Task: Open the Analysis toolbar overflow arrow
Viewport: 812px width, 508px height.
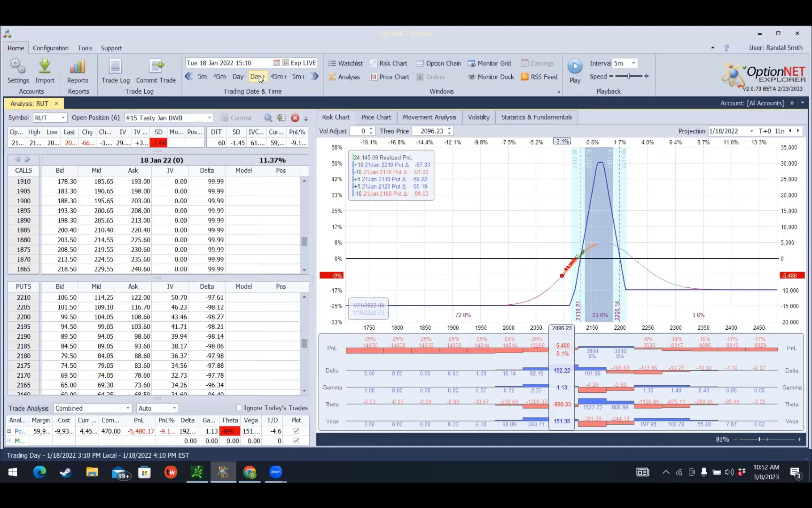Action: 306,119
